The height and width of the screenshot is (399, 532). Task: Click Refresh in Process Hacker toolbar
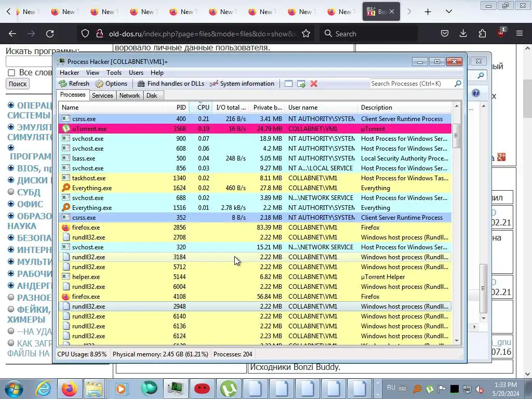(74, 84)
